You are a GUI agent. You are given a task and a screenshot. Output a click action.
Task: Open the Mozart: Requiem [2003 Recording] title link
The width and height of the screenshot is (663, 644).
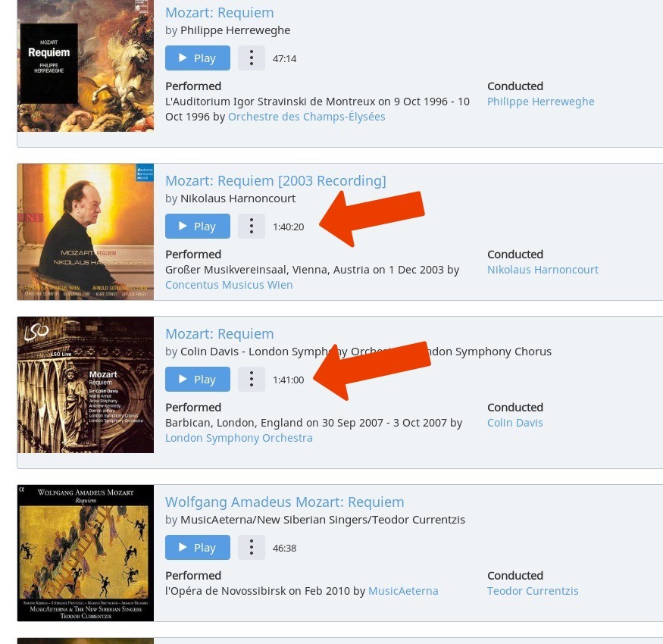[x=276, y=180]
